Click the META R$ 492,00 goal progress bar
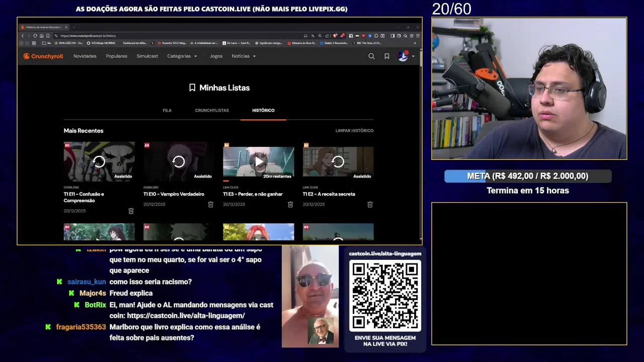 point(528,176)
